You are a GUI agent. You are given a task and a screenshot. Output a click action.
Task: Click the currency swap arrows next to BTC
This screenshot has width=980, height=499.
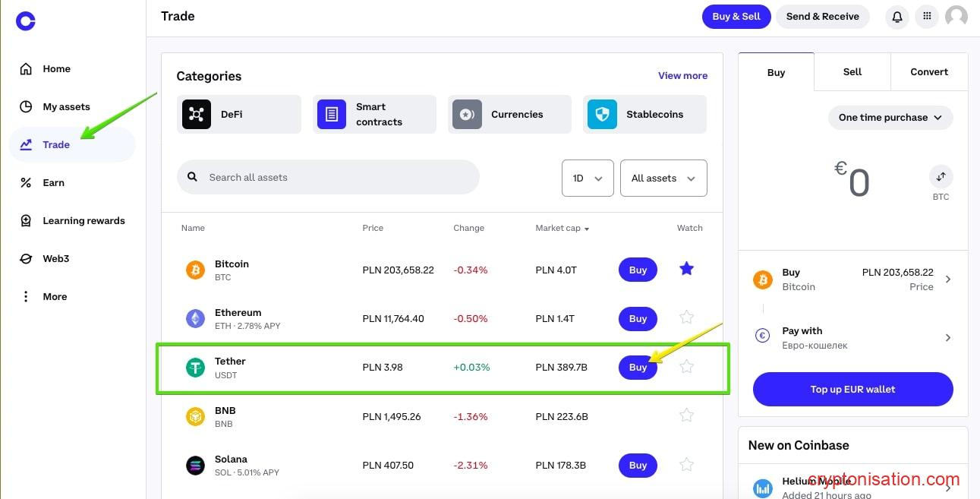941,175
